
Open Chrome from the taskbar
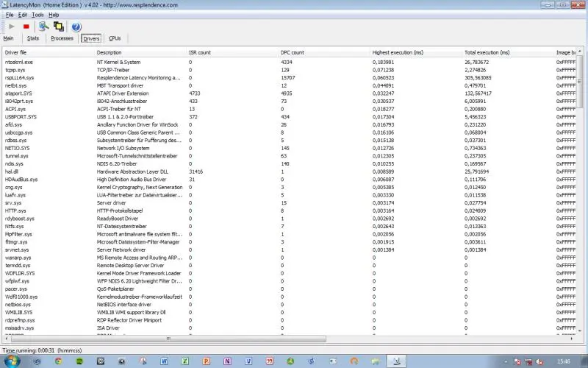pos(58,361)
